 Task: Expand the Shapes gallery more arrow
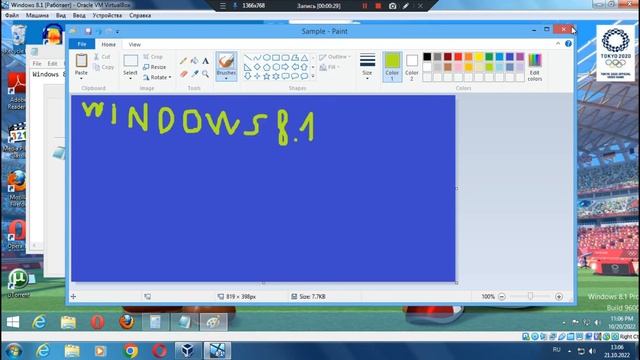pos(313,76)
